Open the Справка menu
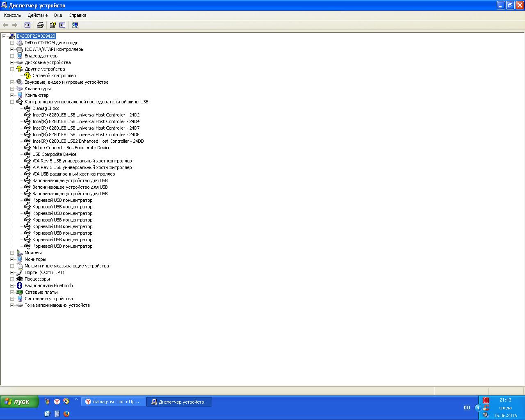Viewport: 525px width, 420px height. coord(78,15)
